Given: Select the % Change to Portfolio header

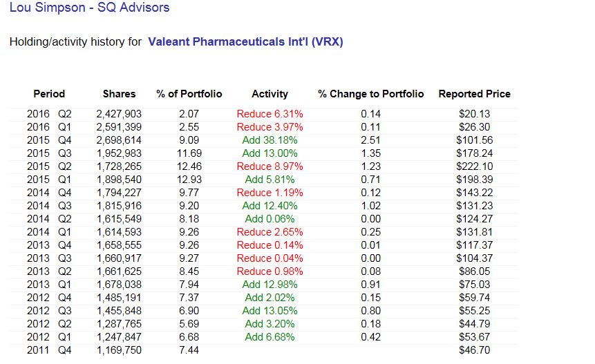Looking at the screenshot, I should click(x=370, y=94).
